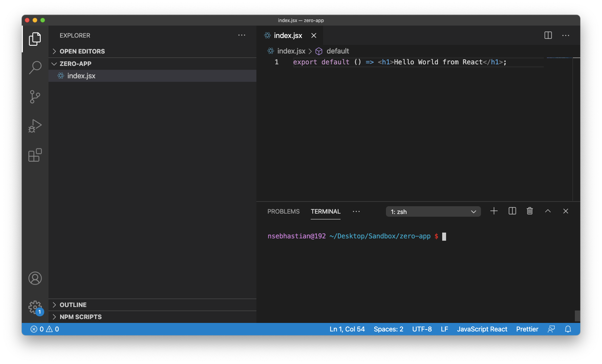
Task: Click Ln 1, Col 54 to go to line
Action: (x=347, y=329)
